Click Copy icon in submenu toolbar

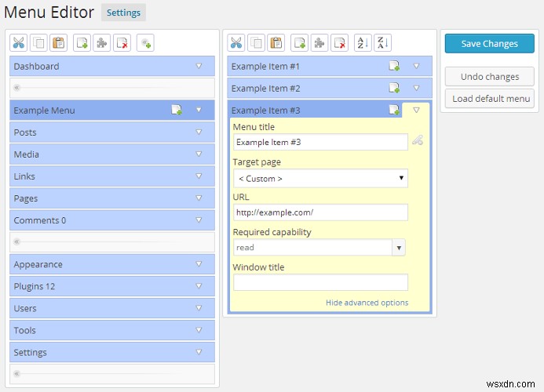[256, 43]
